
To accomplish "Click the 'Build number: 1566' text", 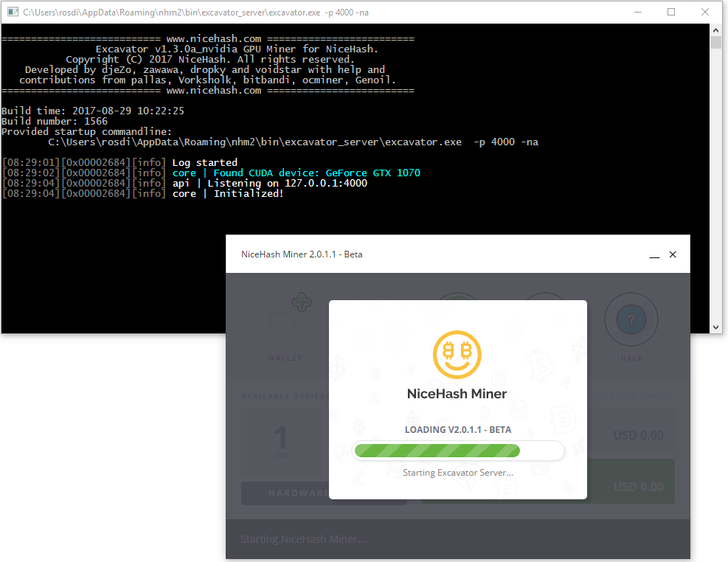I will (x=55, y=121).
